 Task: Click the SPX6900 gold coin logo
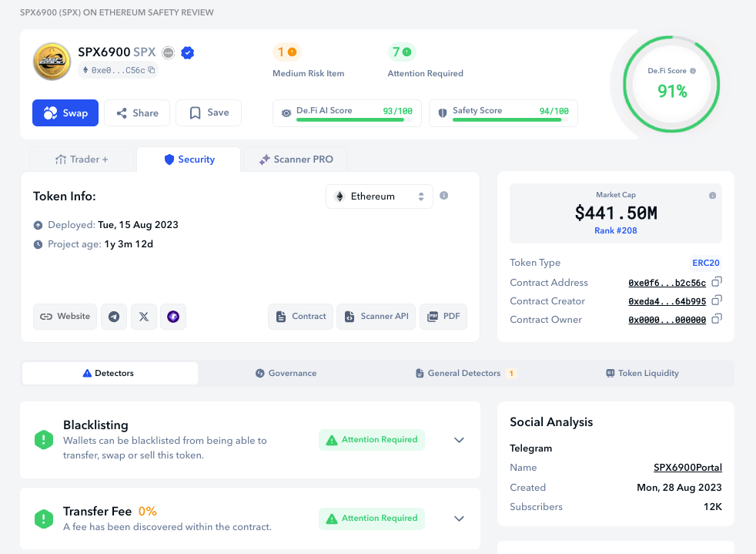(52, 62)
